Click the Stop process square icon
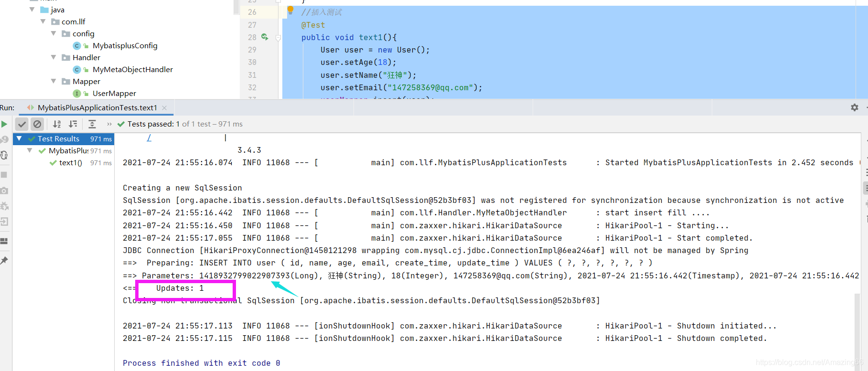This screenshot has width=868, height=371. pyautogui.click(x=4, y=175)
